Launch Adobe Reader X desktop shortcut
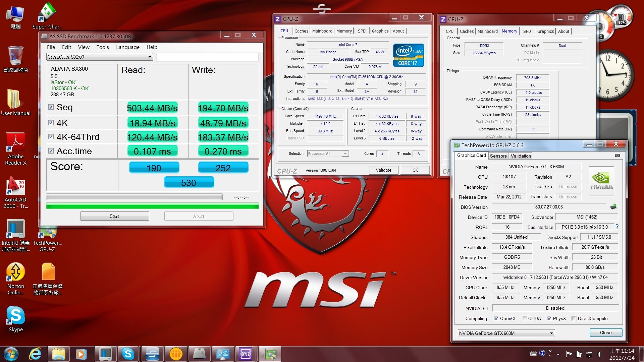 (x=15, y=149)
